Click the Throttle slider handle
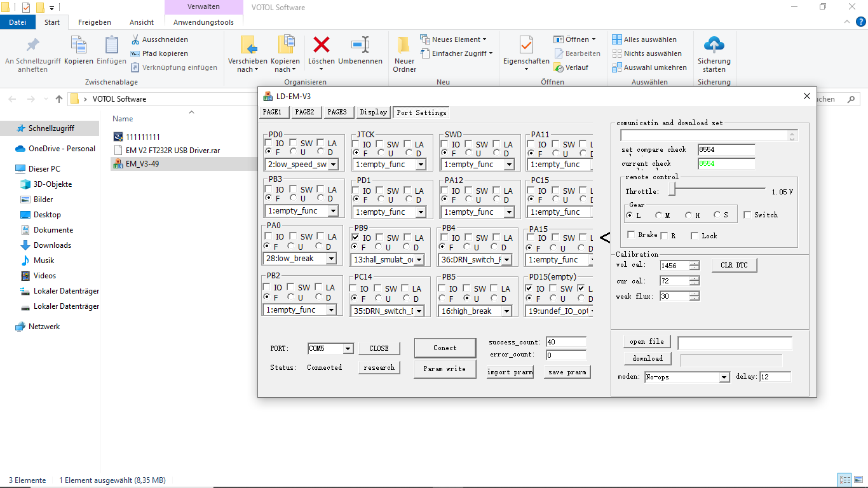 coord(672,190)
